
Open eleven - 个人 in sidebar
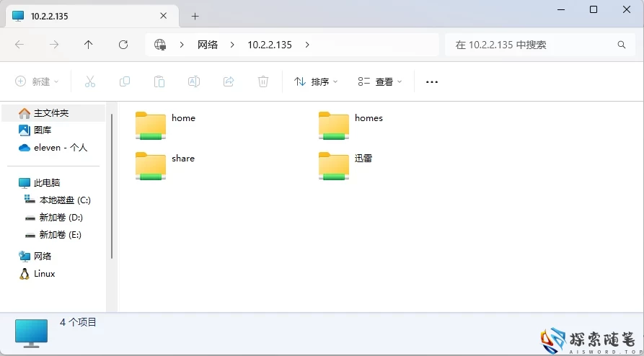click(x=53, y=148)
